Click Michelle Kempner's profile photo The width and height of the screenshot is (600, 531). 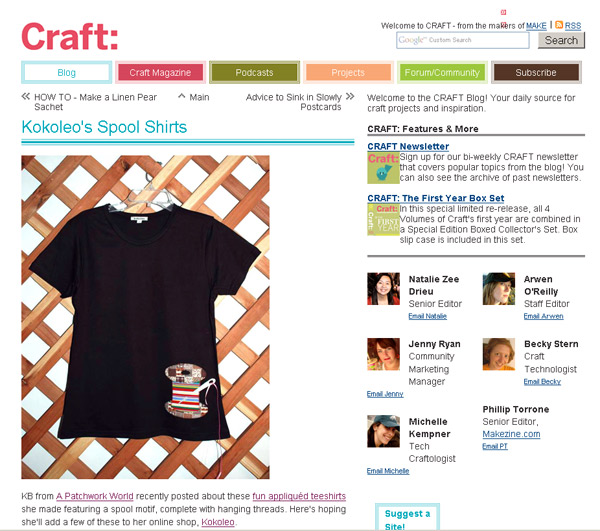click(x=383, y=431)
